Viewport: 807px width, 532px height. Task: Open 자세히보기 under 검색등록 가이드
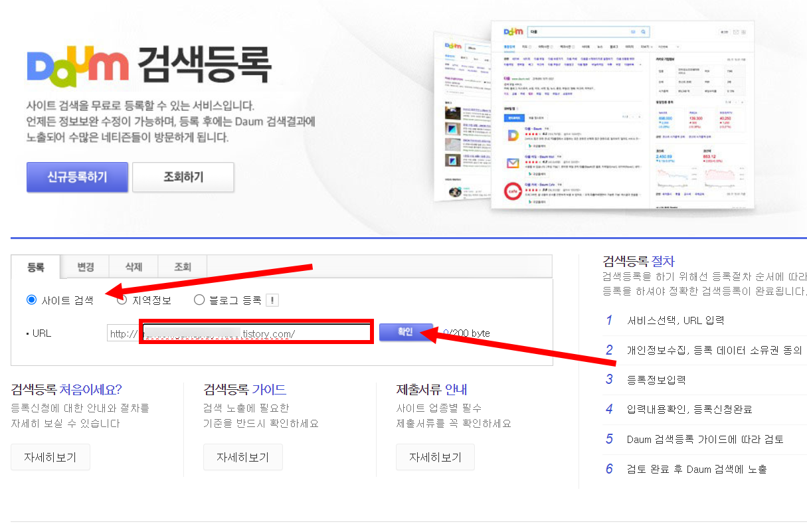pyautogui.click(x=243, y=458)
